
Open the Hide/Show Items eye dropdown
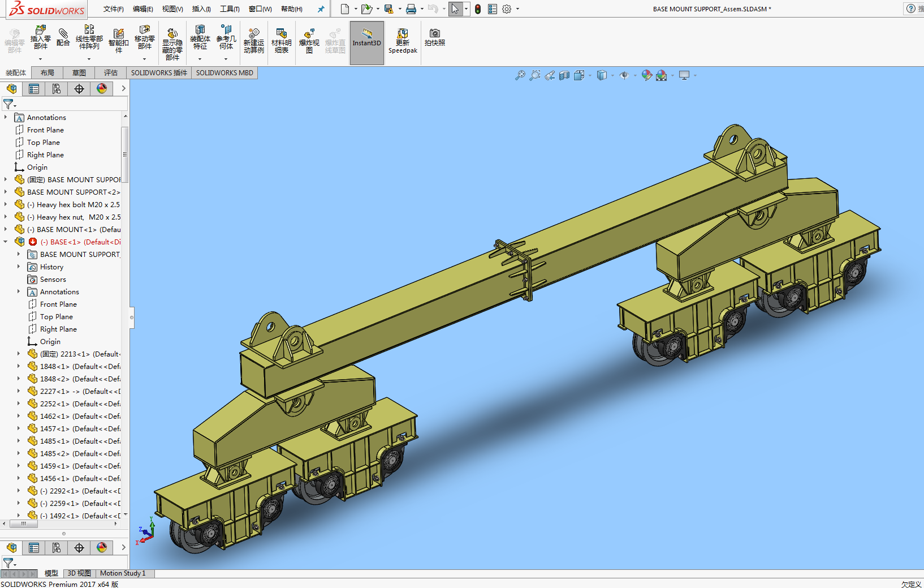624,75
